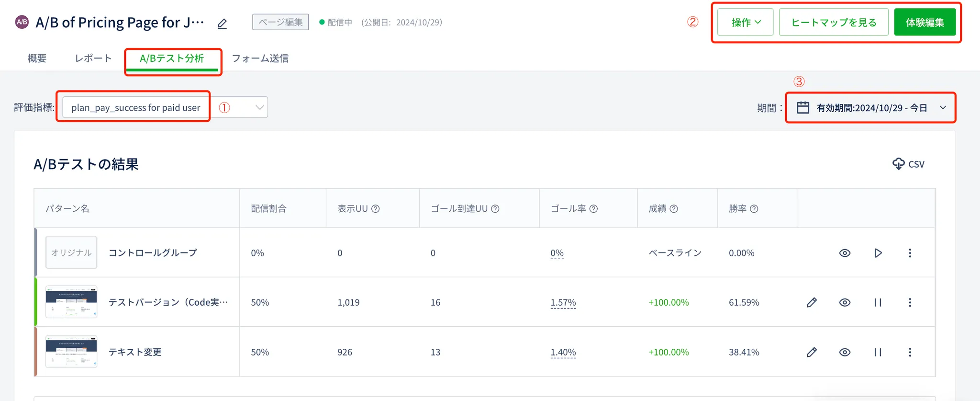
Task: Preview コントロールグループ using the eye icon
Action: (x=845, y=253)
